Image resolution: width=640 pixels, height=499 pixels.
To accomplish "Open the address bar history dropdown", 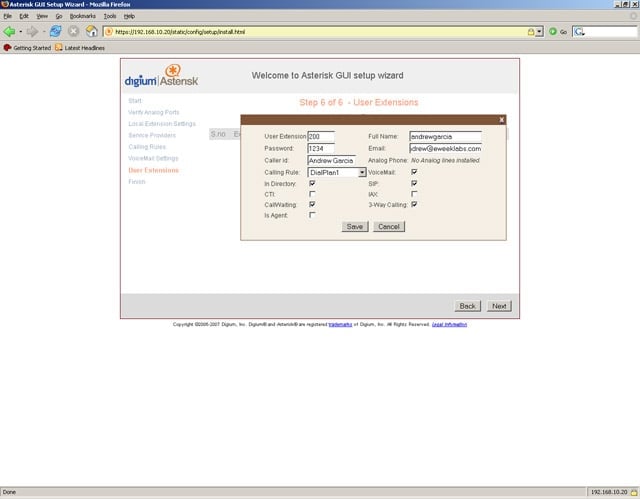I will point(540,32).
